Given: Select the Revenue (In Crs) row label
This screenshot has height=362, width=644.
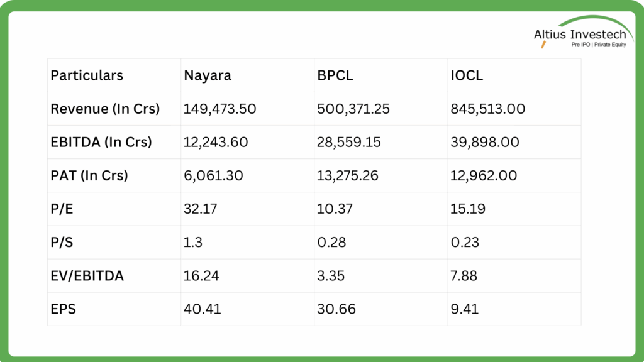Looking at the screenshot, I should point(105,109).
